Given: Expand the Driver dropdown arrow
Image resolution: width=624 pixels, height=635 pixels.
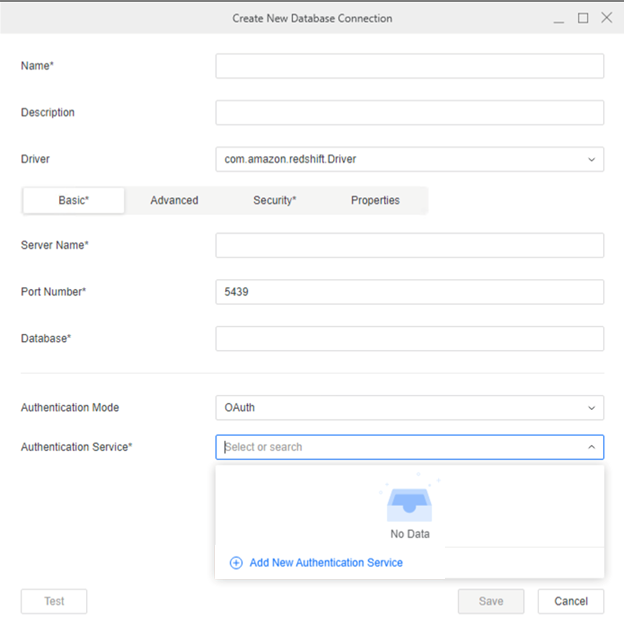Looking at the screenshot, I should (591, 159).
